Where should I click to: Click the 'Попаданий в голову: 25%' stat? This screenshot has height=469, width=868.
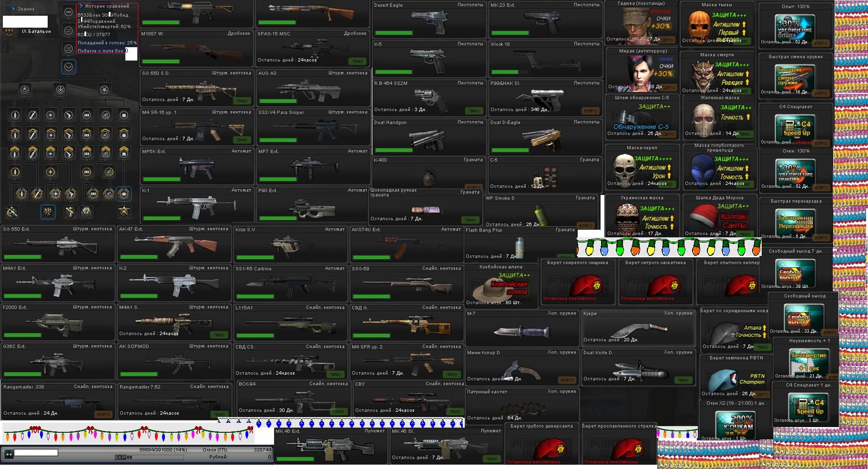tap(107, 43)
